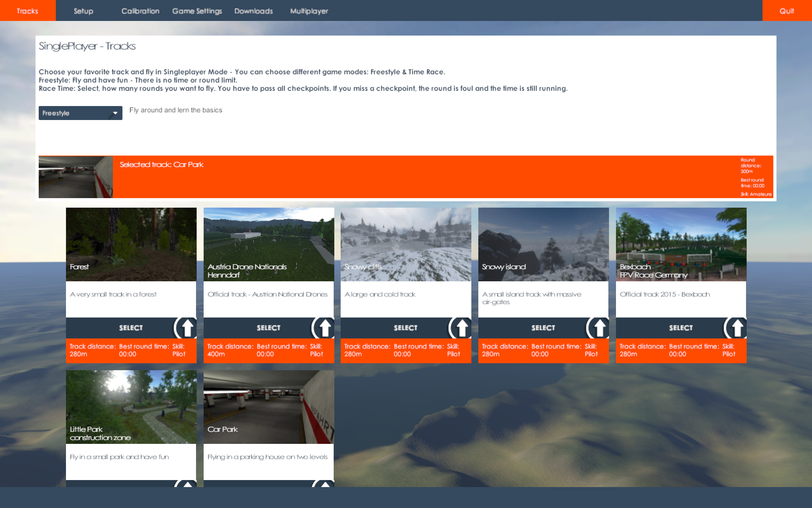Screen dimensions: 812x508
Task: Click 'A large and cold track' description
Action: (x=380, y=294)
